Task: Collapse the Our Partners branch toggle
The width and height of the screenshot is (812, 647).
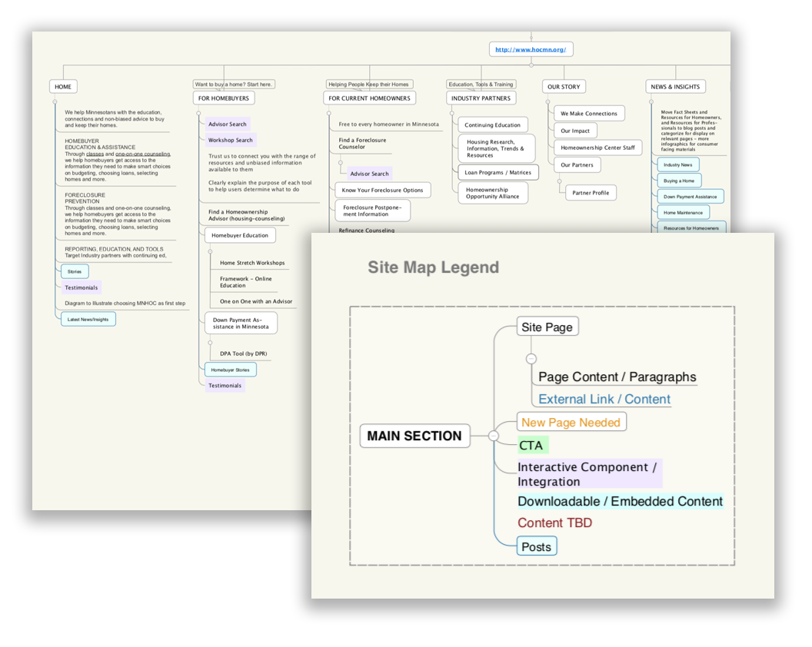Action: 559,181
